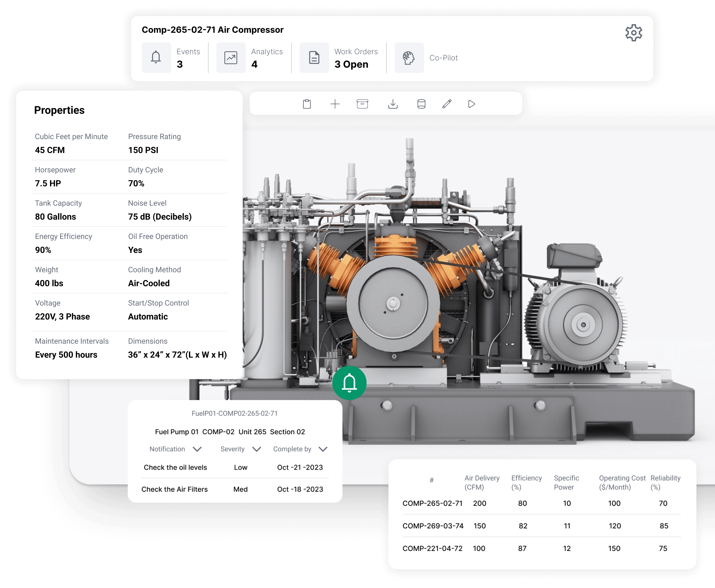Viewport: 715px width, 588px height.
Task: Click the Air Delivery (CFM) column header
Action: [x=481, y=482]
